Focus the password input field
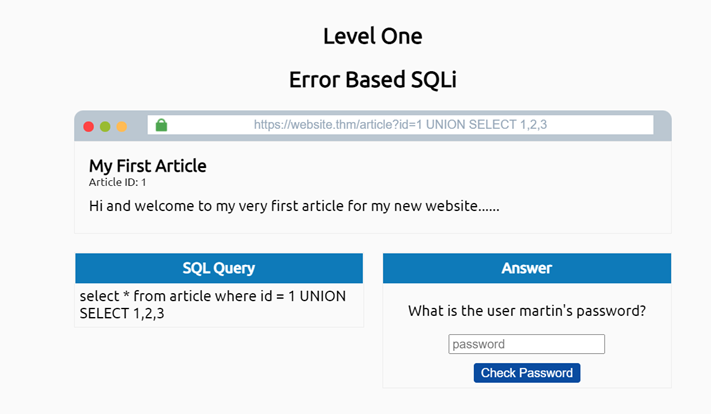This screenshot has height=414, width=711. pyautogui.click(x=527, y=344)
